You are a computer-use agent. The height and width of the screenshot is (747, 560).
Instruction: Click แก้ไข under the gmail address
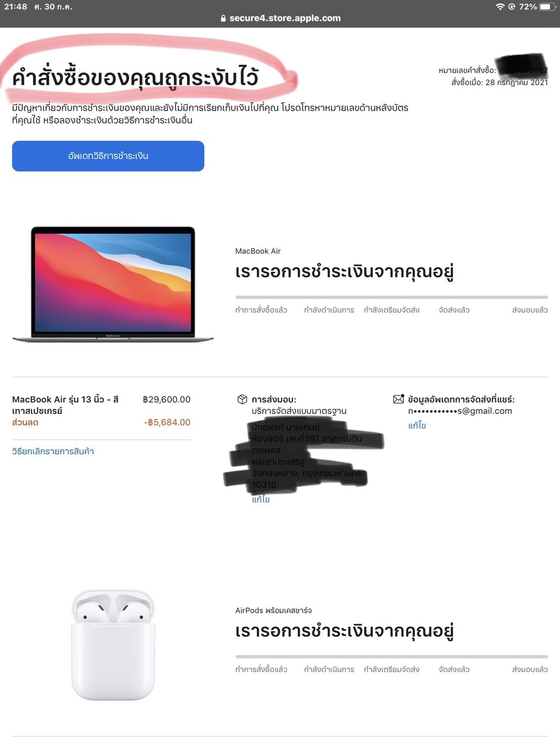tap(417, 426)
